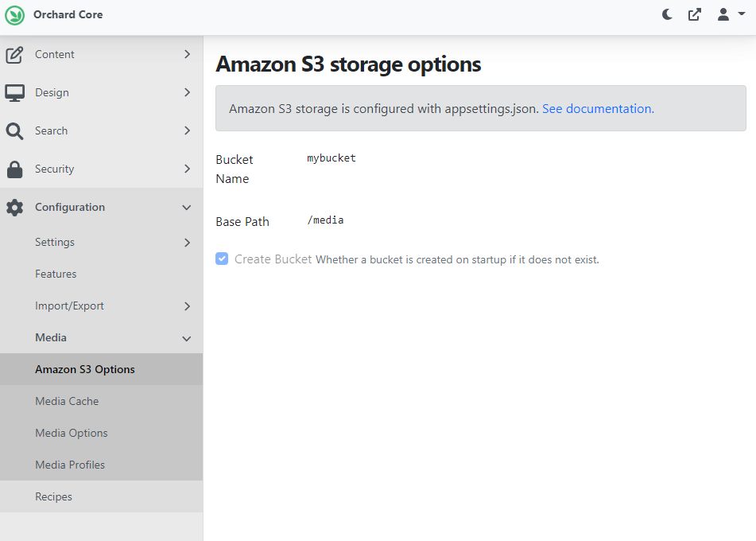Click the Orchard Core leaf logo
This screenshot has height=541, width=756.
[x=14, y=15]
